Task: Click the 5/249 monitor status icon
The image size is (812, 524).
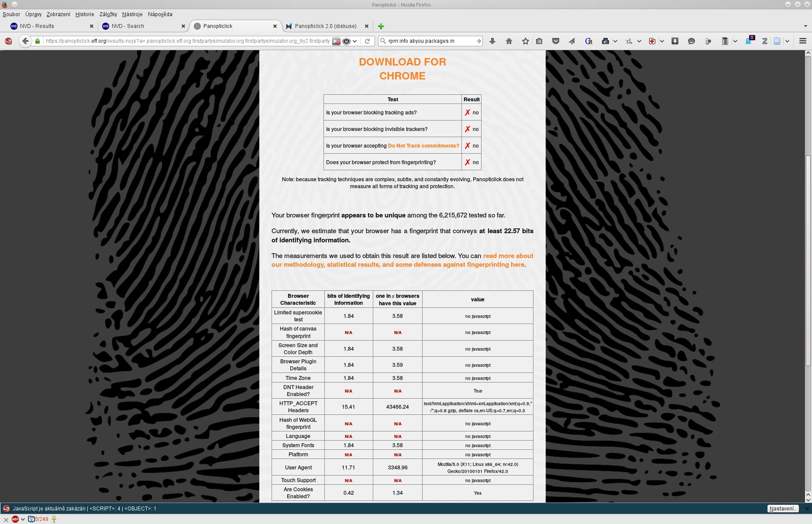Action: pyautogui.click(x=38, y=519)
